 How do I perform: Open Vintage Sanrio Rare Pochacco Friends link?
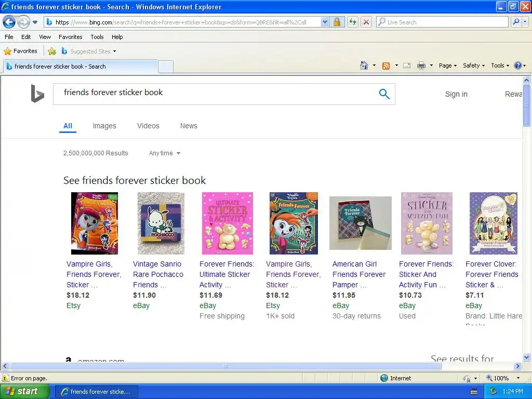(x=158, y=274)
